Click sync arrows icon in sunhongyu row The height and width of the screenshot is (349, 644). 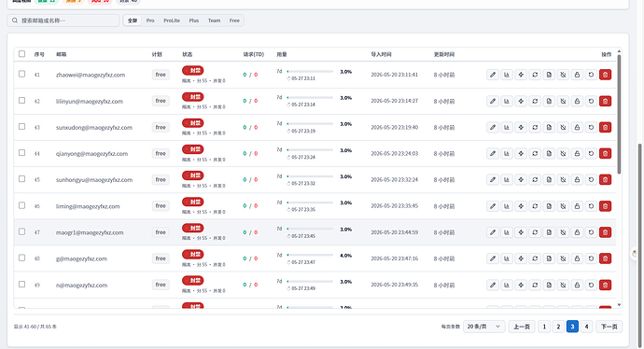[535, 180]
